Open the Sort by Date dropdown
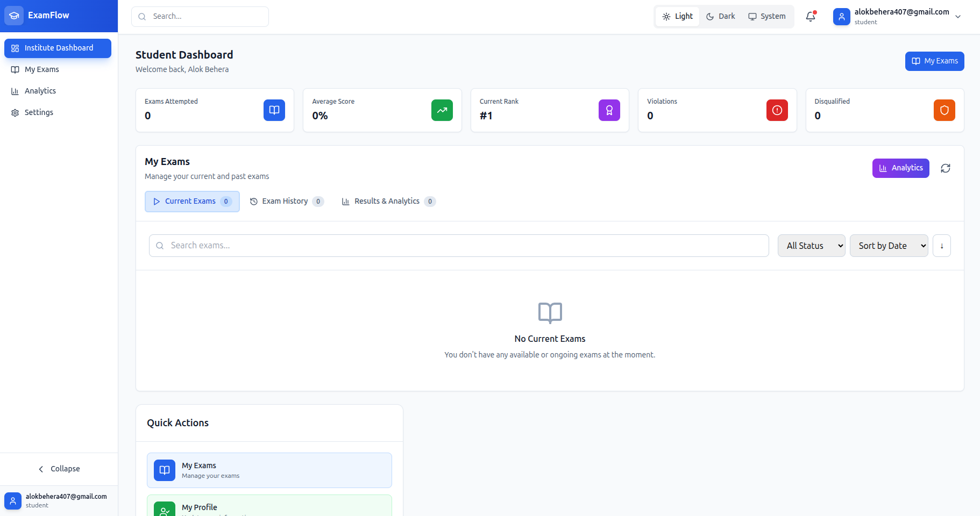980x516 pixels. 889,246
